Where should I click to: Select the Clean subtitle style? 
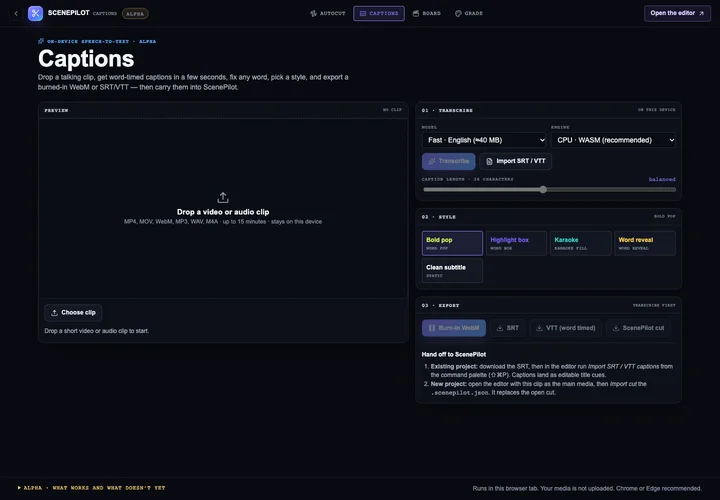(x=452, y=270)
